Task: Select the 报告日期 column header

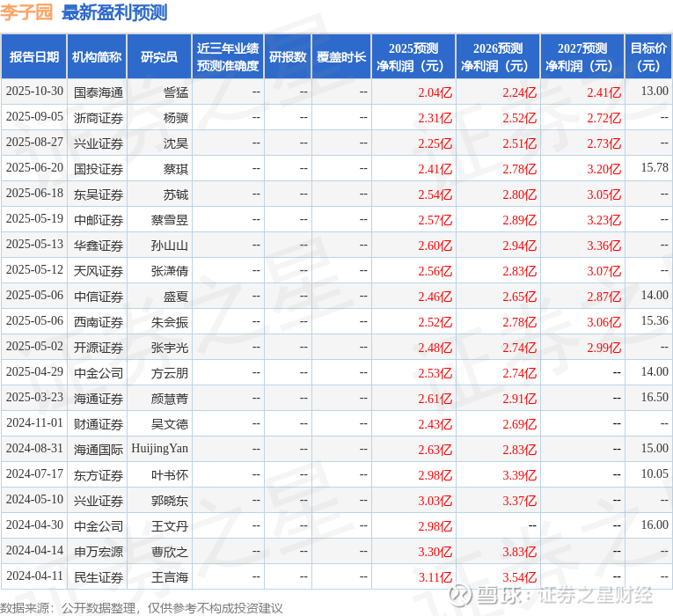Action: point(34,56)
